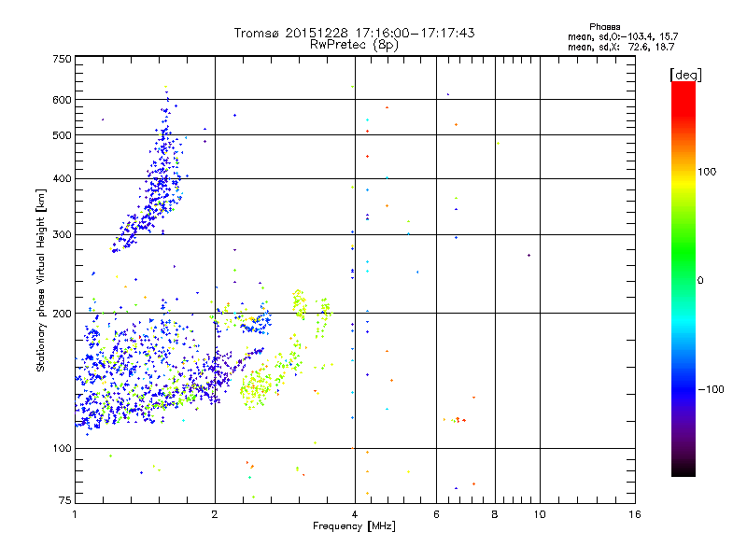Click the colorbar '0' tick label

click(x=700, y=281)
